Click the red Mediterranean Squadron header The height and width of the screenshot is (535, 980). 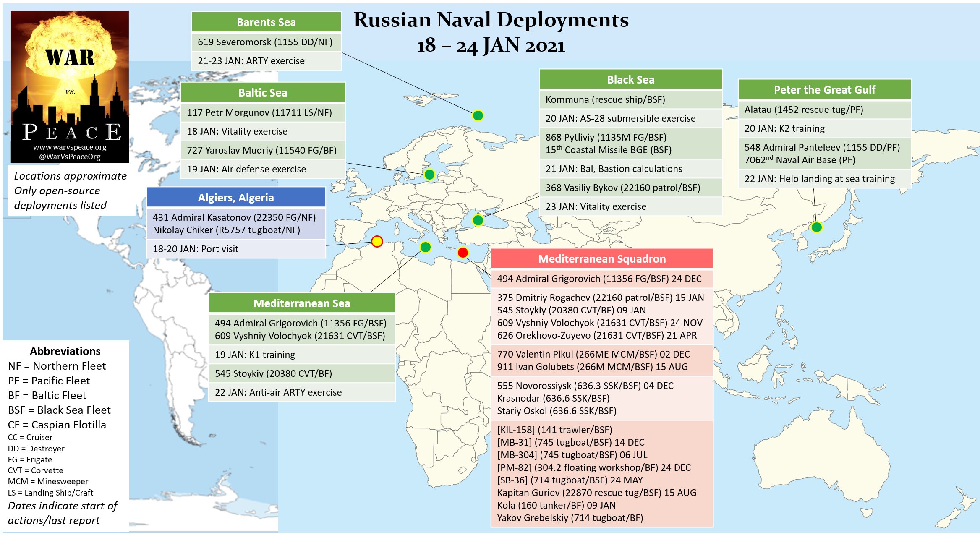pyautogui.click(x=601, y=259)
